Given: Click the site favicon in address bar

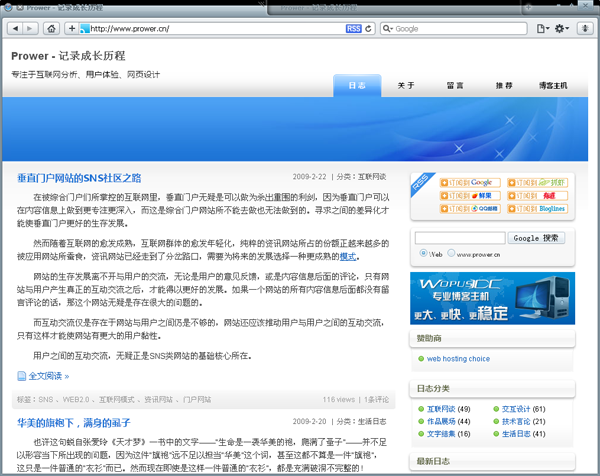Looking at the screenshot, I should 85,29.
